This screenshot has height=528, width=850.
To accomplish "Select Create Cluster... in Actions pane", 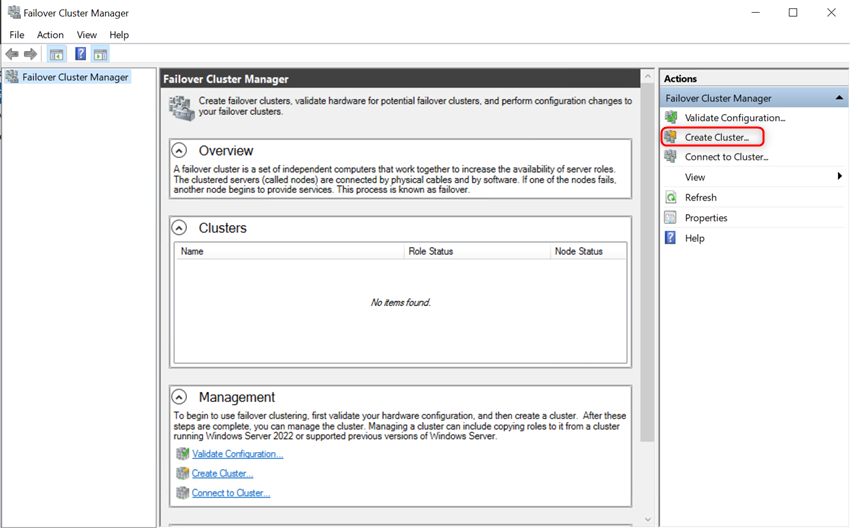I will pyautogui.click(x=717, y=137).
